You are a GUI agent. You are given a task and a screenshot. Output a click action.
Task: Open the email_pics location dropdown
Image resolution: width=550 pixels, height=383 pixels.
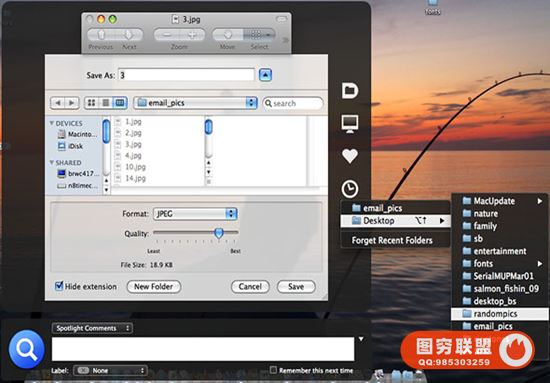click(195, 103)
